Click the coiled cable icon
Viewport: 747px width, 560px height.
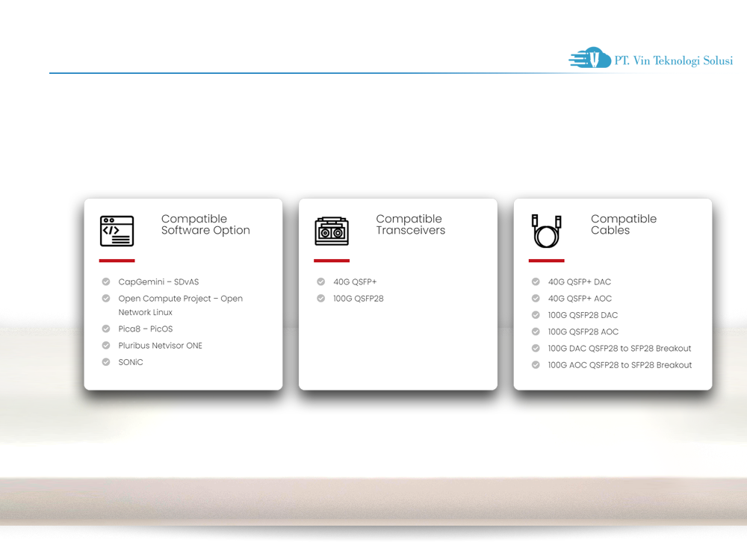click(x=547, y=231)
